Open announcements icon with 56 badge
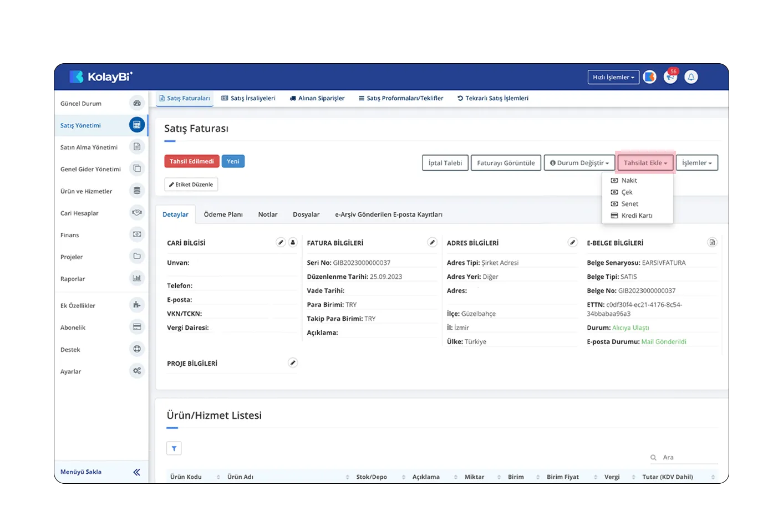This screenshot has height=532, width=783. [x=670, y=77]
